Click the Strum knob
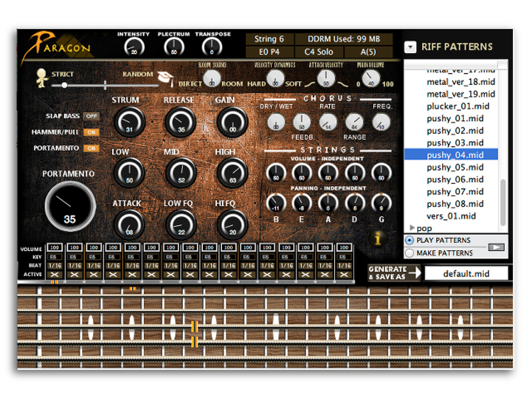The image size is (532, 399). 130,122
